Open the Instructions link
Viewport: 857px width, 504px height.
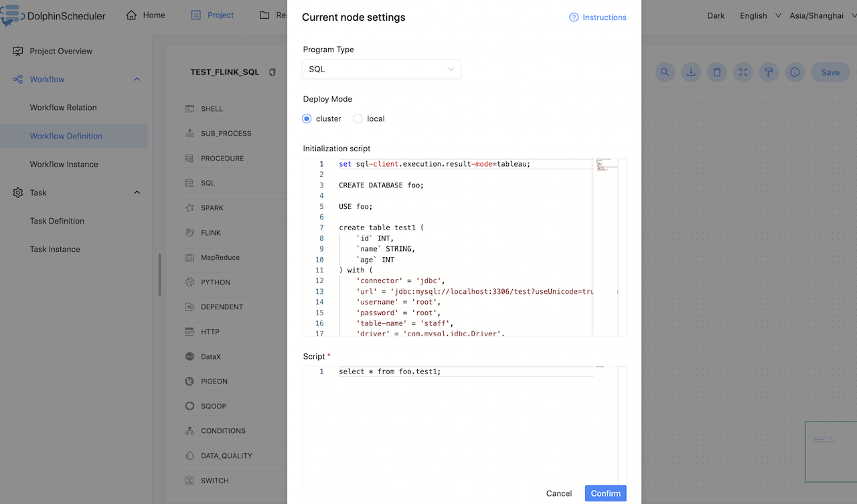tap(605, 17)
